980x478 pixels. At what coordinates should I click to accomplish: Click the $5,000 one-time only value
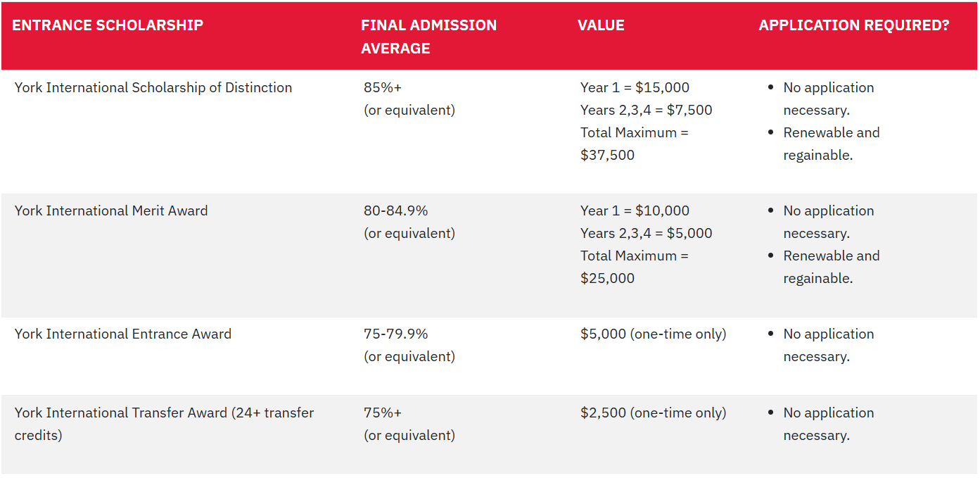[x=653, y=334]
